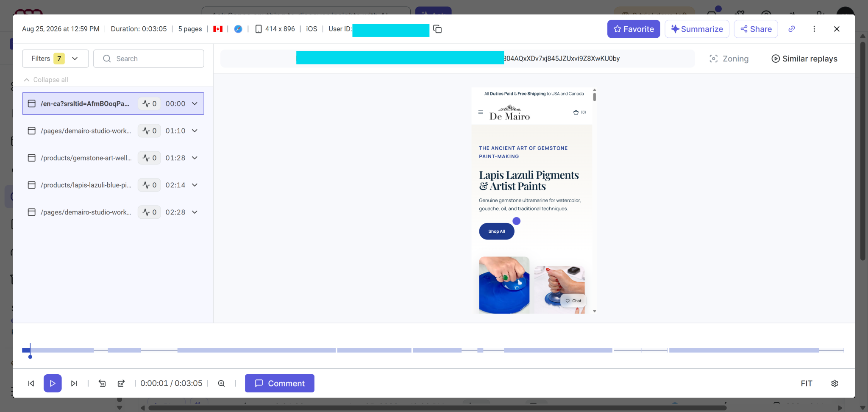Select the /en-ca?srsltid=AfmBOoqPa page row

(x=113, y=103)
